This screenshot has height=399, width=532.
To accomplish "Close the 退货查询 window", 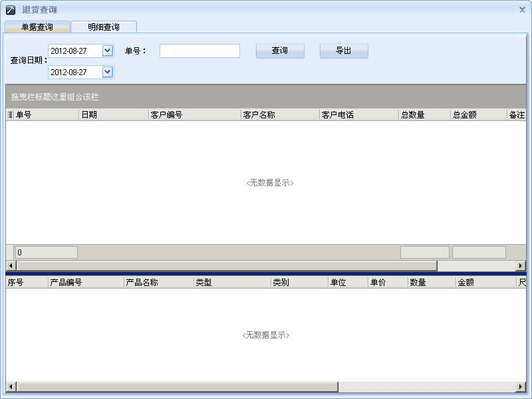I will (522, 10).
